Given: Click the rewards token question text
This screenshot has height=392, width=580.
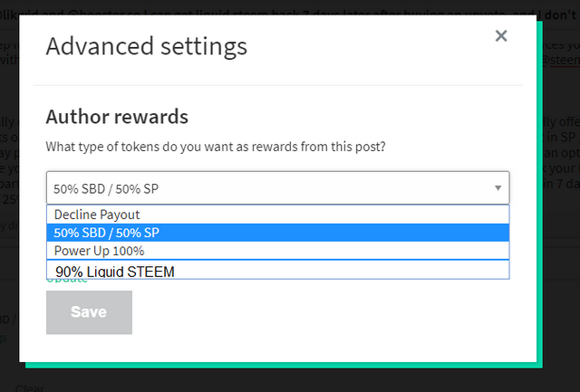Looking at the screenshot, I should coord(216,147).
